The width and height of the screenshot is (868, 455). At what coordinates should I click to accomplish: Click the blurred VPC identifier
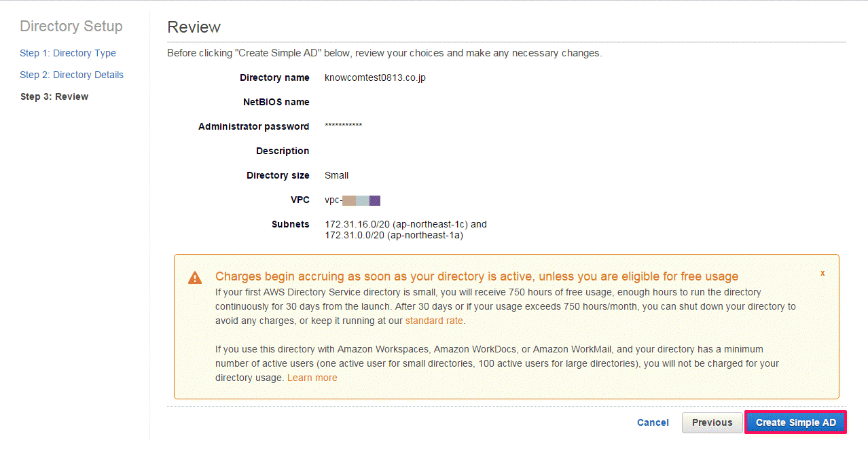point(352,200)
